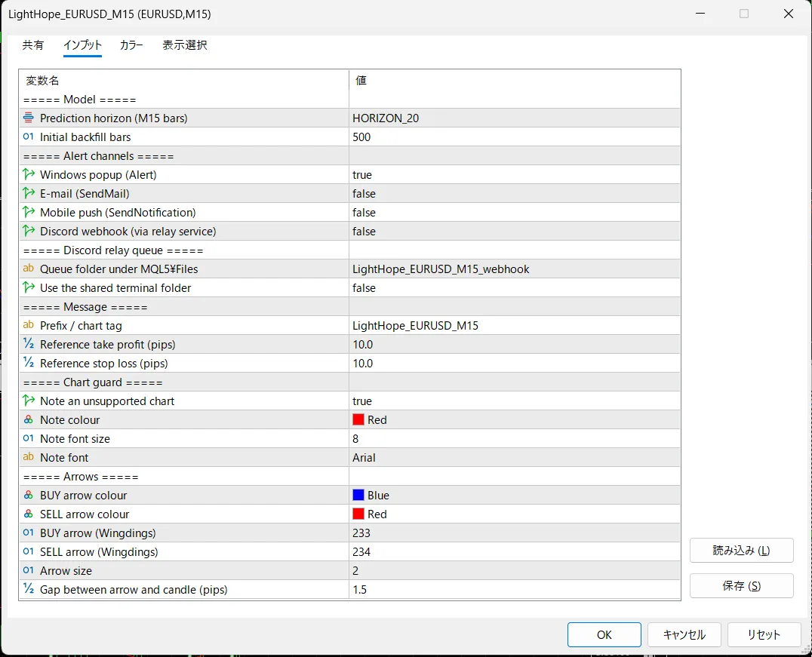Click the OK button

click(604, 634)
